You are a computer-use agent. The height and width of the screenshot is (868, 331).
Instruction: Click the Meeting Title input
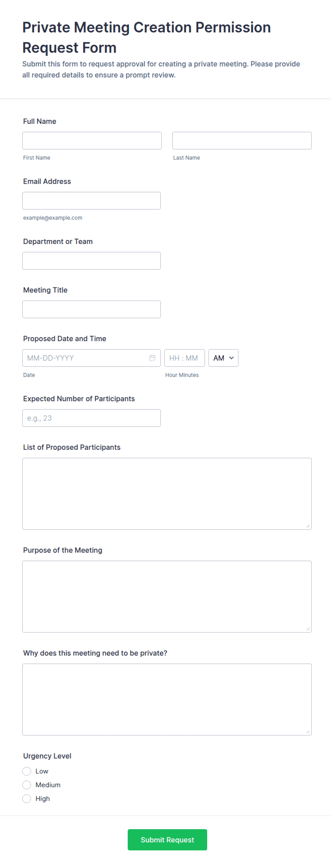point(91,309)
